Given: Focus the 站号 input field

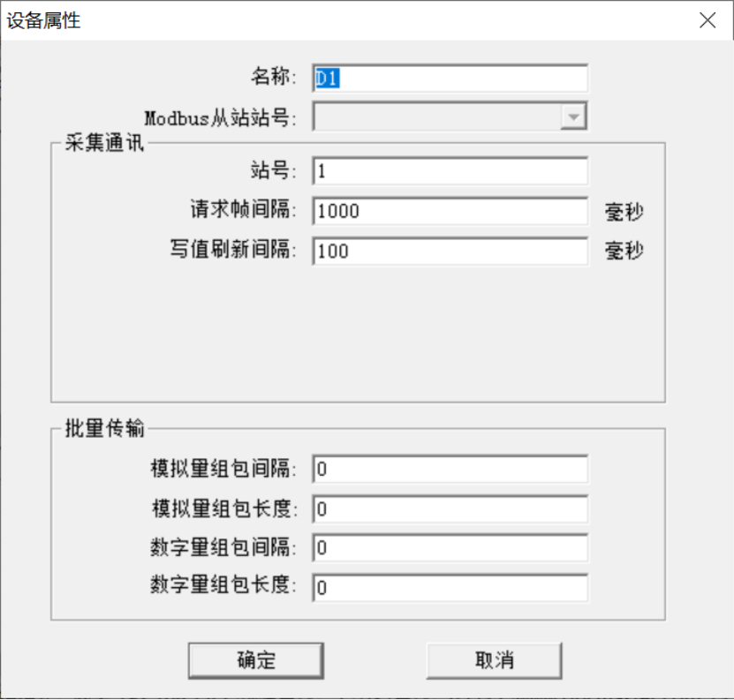Looking at the screenshot, I should pyautogui.click(x=450, y=170).
